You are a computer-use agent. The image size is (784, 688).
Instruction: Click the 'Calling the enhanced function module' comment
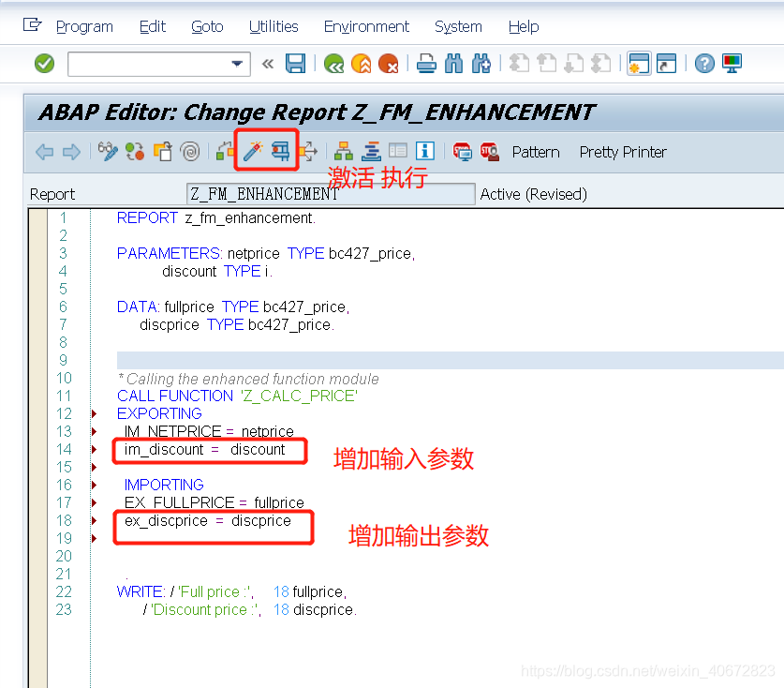(x=248, y=379)
